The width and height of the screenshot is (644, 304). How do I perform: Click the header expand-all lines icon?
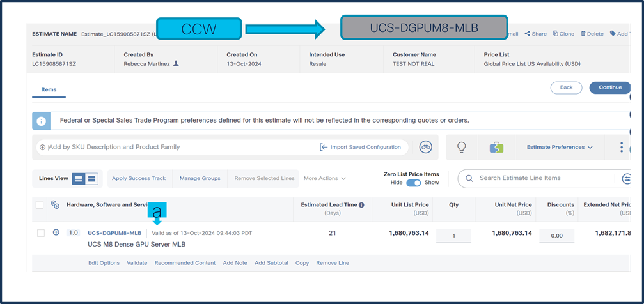pyautogui.click(x=55, y=205)
